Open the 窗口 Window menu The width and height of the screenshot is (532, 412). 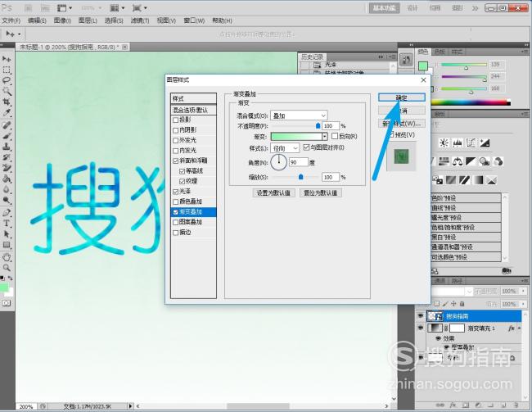[x=194, y=20]
